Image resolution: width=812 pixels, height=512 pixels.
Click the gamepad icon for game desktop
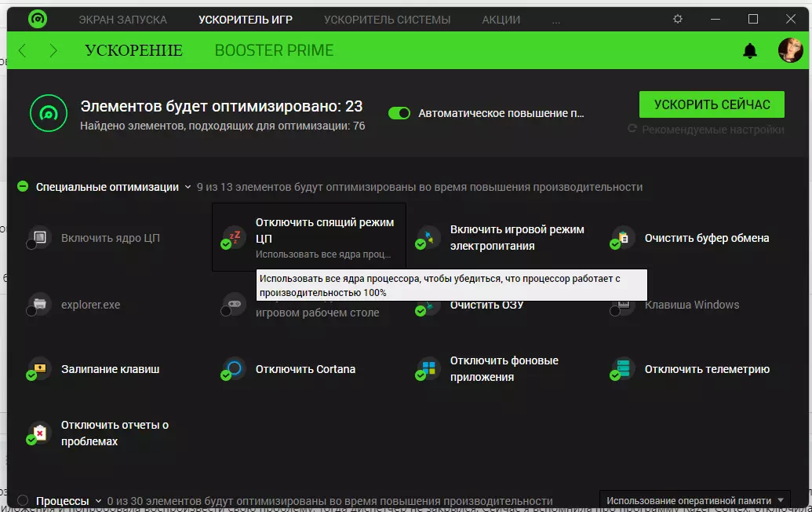pyautogui.click(x=235, y=304)
